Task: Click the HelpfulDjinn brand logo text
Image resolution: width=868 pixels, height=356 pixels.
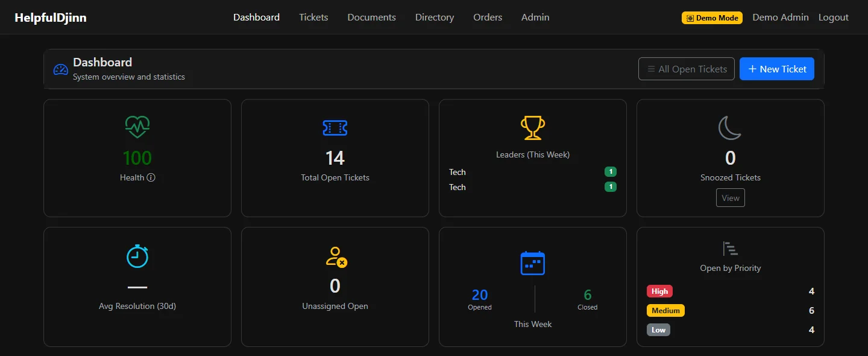Action: tap(51, 17)
